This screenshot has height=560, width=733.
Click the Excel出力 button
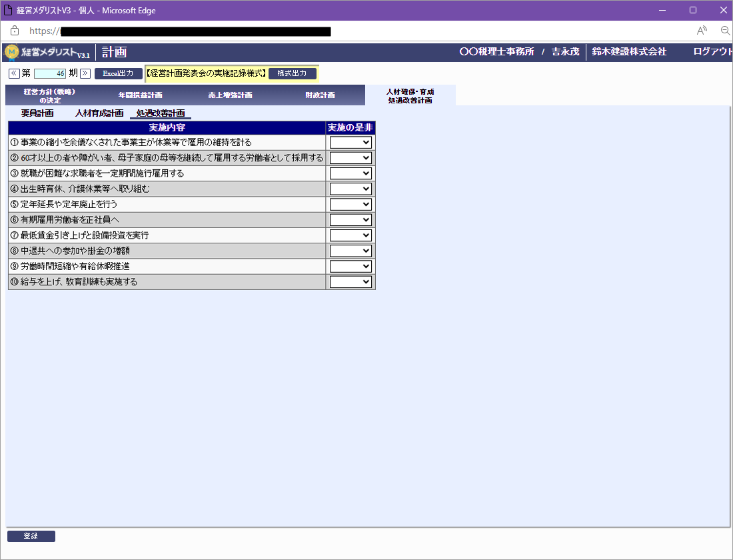coord(118,73)
